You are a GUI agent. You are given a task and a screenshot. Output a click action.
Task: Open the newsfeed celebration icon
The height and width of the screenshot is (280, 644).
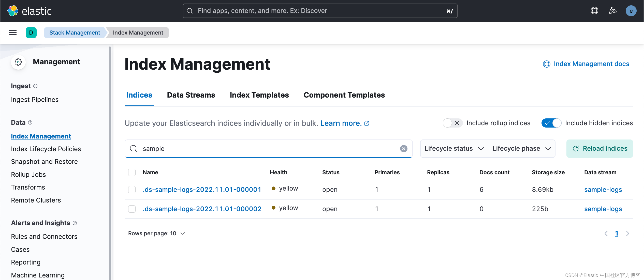(613, 11)
